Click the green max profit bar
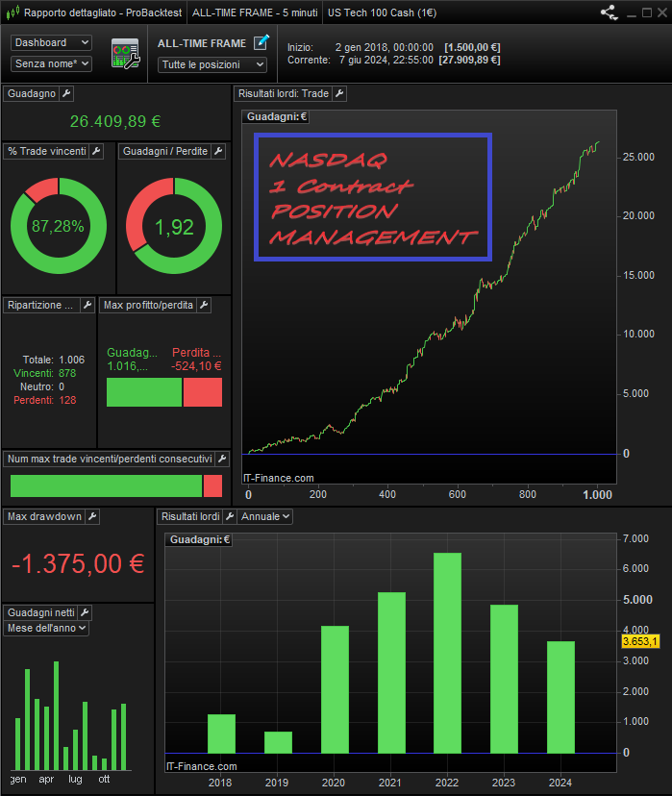Viewport: 672px width, 796px height. click(144, 392)
